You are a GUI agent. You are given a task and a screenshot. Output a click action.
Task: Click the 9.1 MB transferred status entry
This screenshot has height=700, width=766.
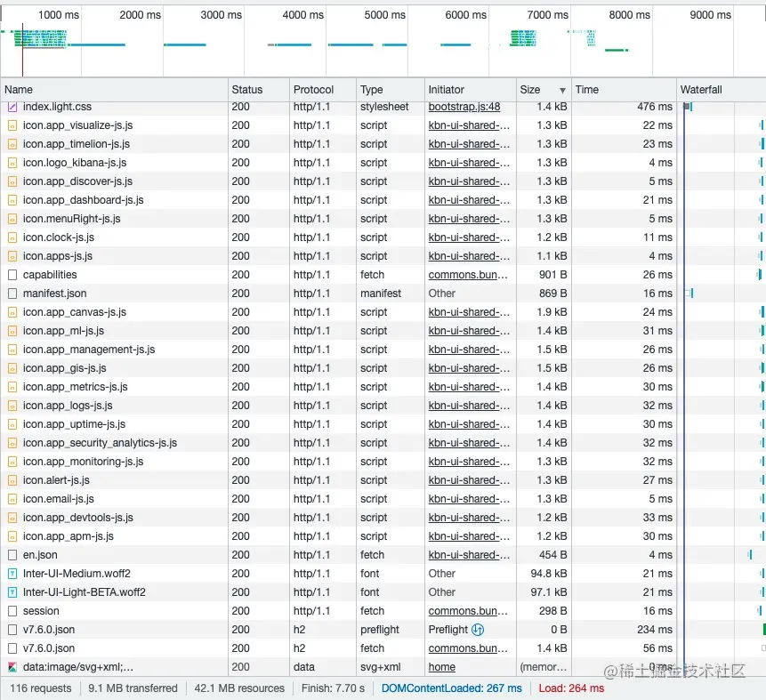(133, 688)
